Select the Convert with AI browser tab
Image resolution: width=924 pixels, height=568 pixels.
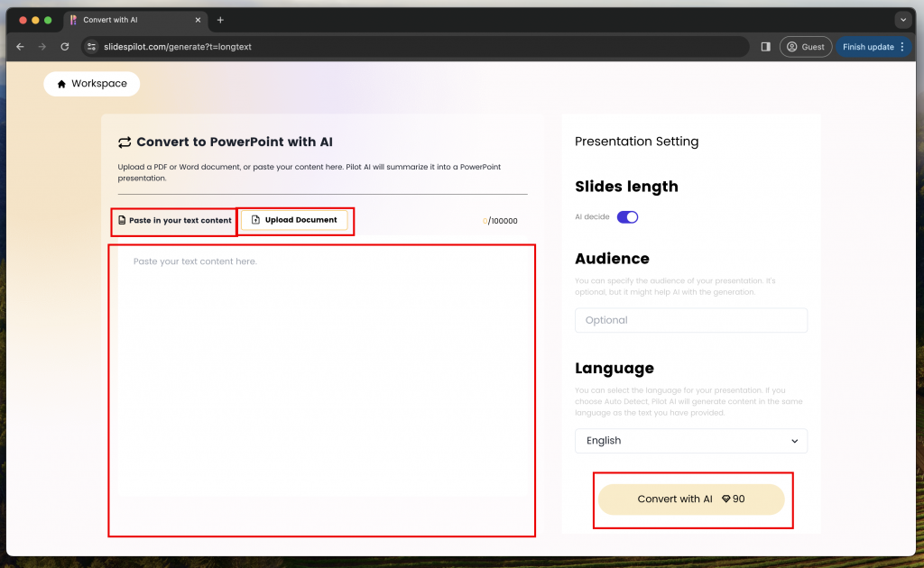pos(135,20)
